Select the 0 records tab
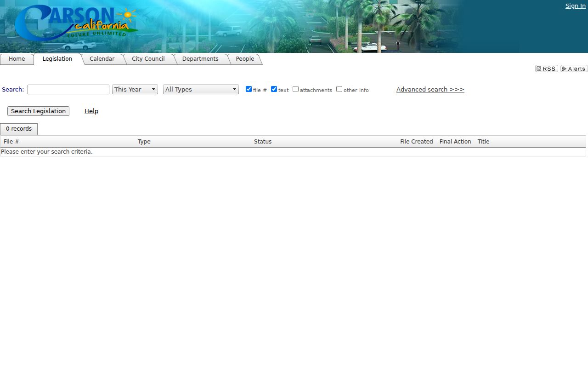Image resolution: width=588 pixels, height=368 pixels. coord(19,129)
